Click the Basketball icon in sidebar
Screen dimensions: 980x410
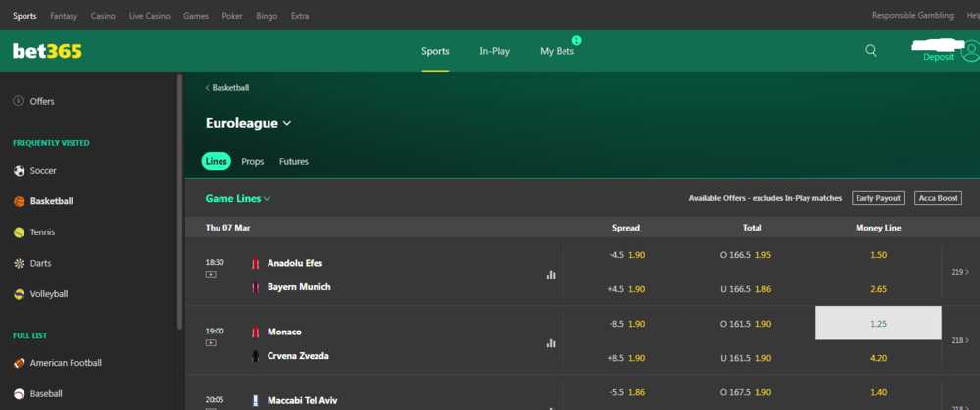tap(19, 201)
